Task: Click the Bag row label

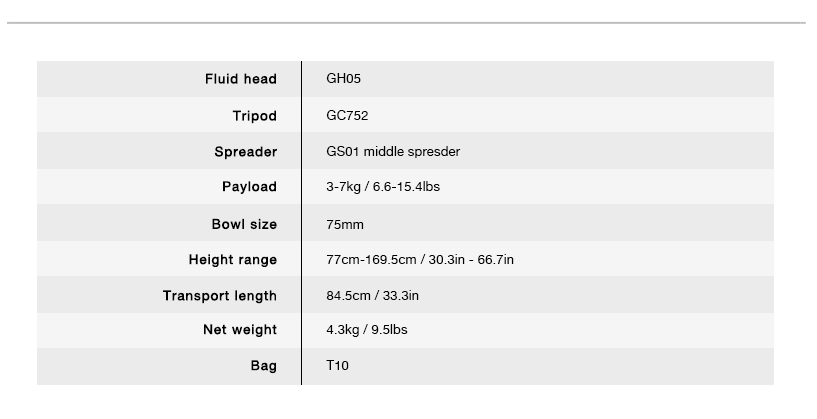Action: 263,366
